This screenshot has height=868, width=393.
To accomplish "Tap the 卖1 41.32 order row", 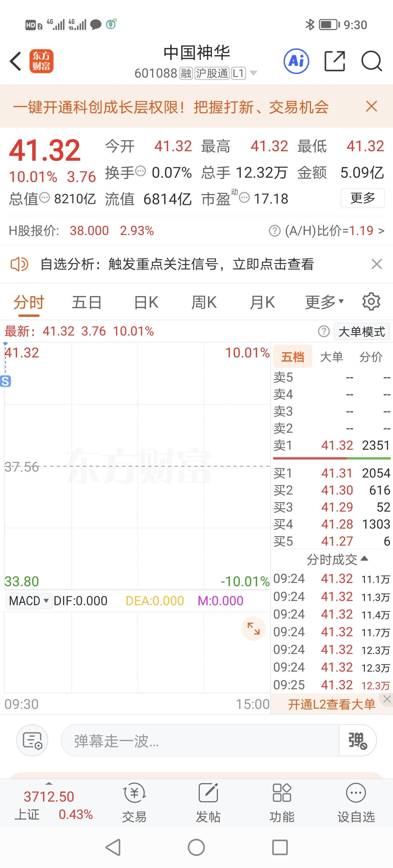I will pos(332,445).
